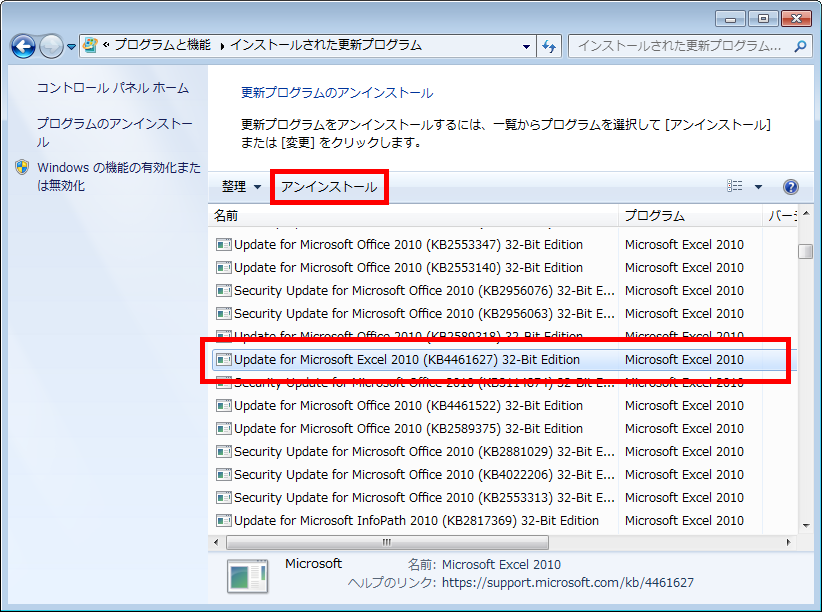Click the magnifier search icon

coord(800,46)
